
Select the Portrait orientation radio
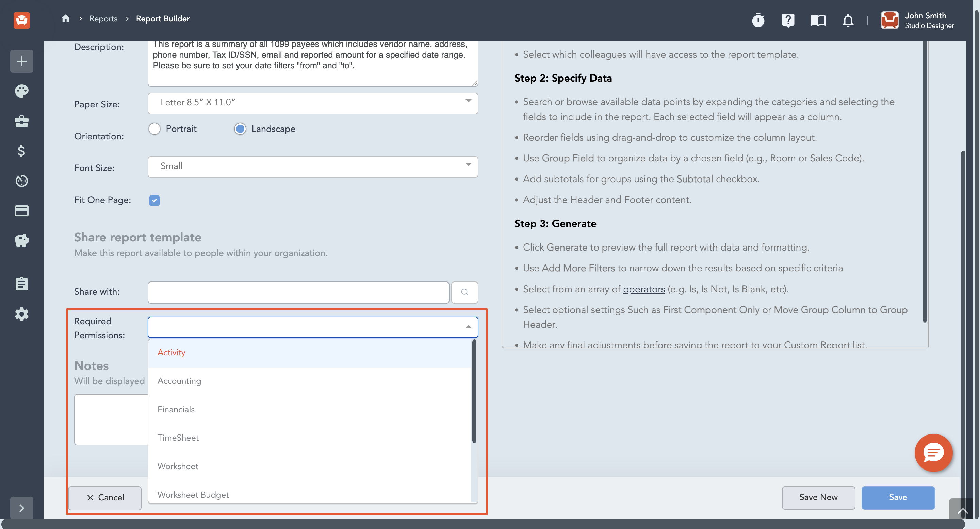154,129
